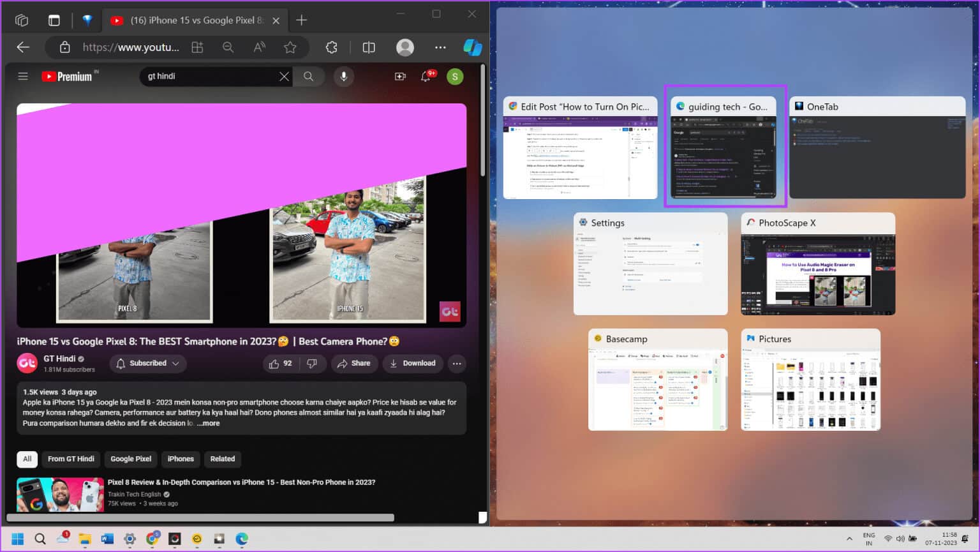The image size is (980, 552).
Task: Snap the Settings window thumbnail
Action: coord(650,264)
